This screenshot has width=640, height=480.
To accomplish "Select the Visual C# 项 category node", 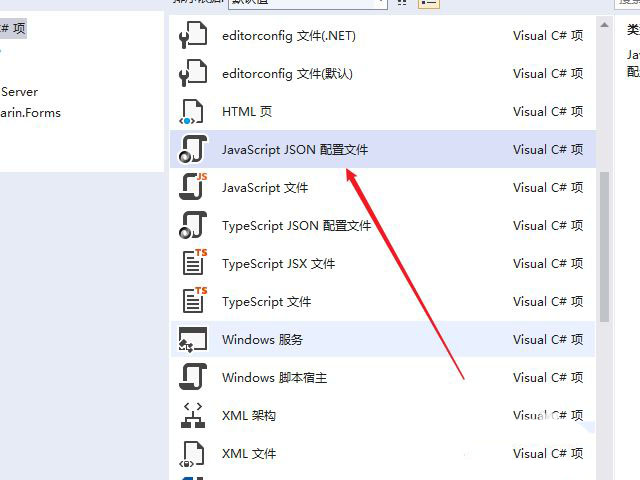I will (x=14, y=29).
